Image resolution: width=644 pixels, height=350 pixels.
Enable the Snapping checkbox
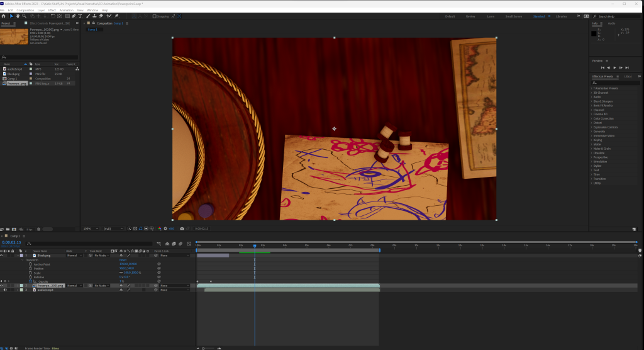click(x=155, y=16)
